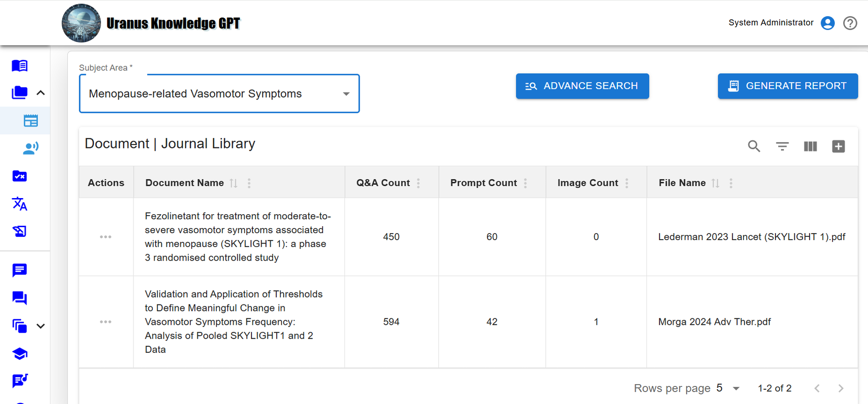
Task: Click image count value 0
Action: tap(596, 237)
